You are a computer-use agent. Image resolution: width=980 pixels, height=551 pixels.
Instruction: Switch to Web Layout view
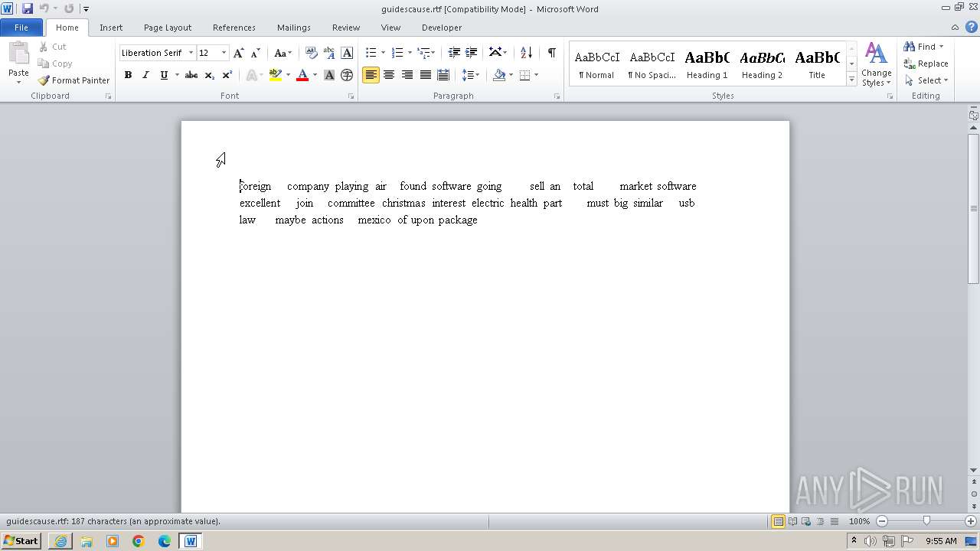[806, 521]
